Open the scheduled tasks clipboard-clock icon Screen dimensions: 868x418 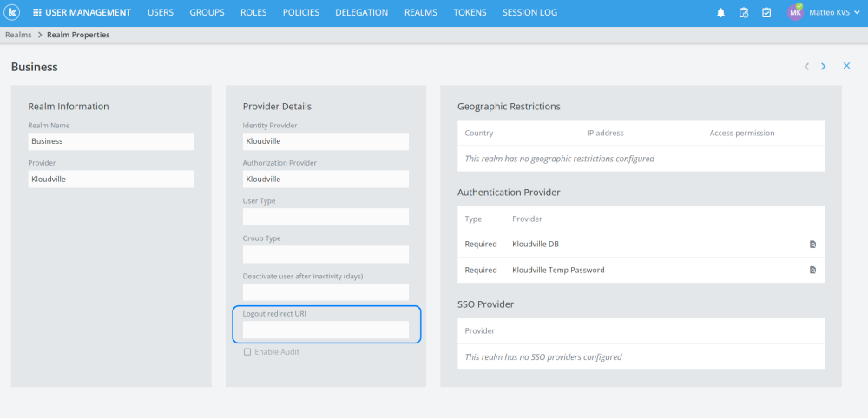tap(744, 13)
